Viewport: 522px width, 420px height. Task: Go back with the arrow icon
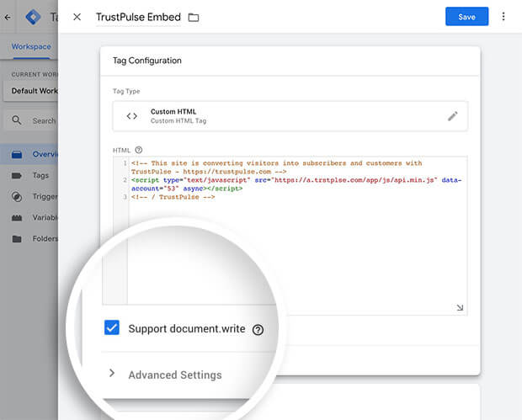(x=8, y=17)
